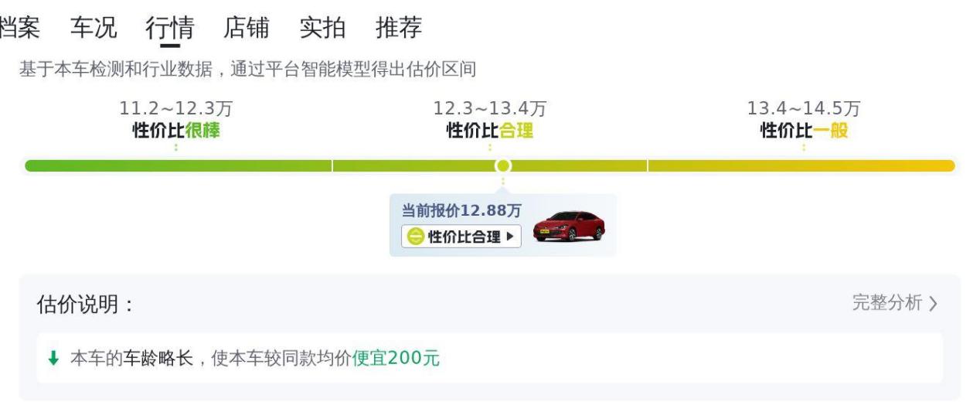The image size is (980, 402).
Task: Expand the chevron next to 完整分析
Action: tap(934, 304)
